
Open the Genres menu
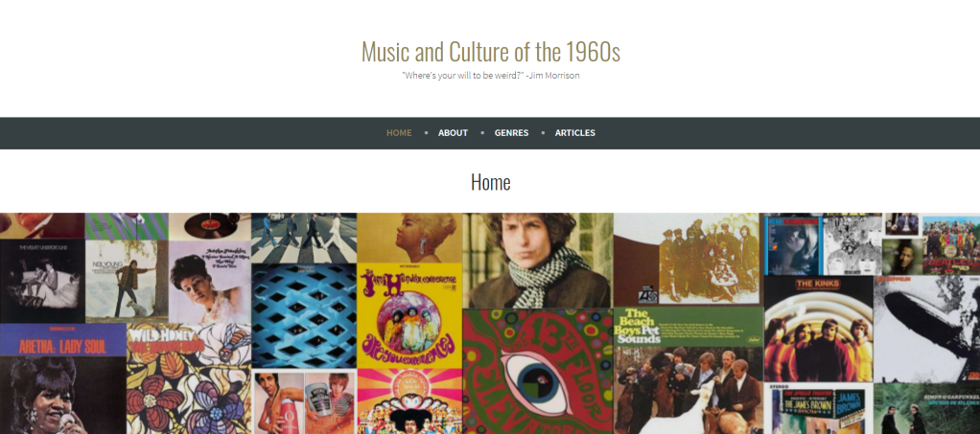[x=511, y=132]
